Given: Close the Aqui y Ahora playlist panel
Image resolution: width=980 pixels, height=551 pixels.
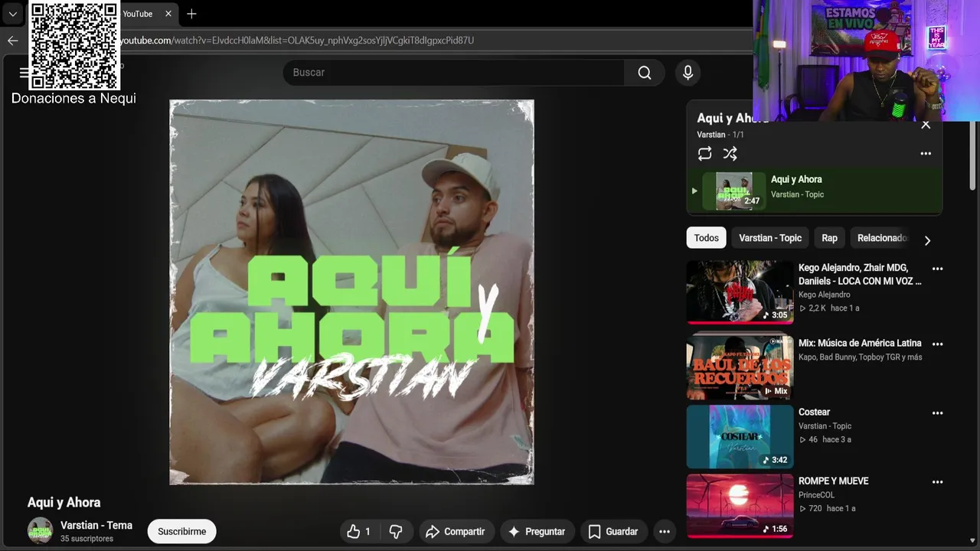Looking at the screenshot, I should click(926, 125).
